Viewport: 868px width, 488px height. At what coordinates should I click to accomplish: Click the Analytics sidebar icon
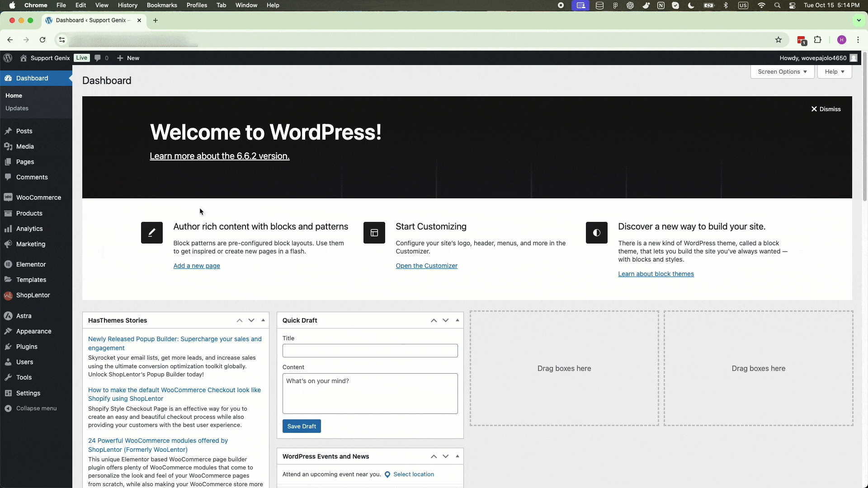point(8,228)
